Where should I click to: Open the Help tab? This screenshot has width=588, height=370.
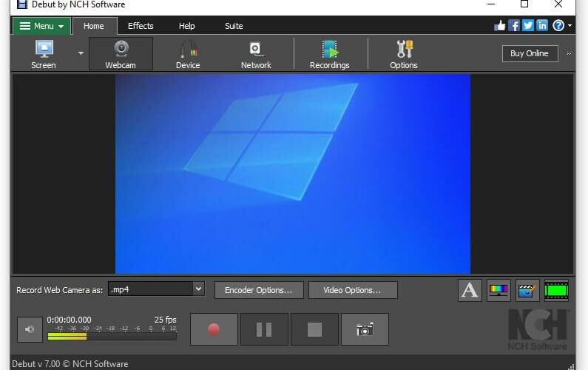[186, 26]
